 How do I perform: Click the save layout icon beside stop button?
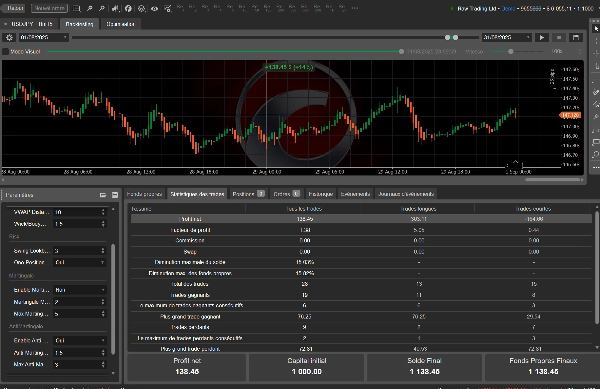click(x=576, y=37)
